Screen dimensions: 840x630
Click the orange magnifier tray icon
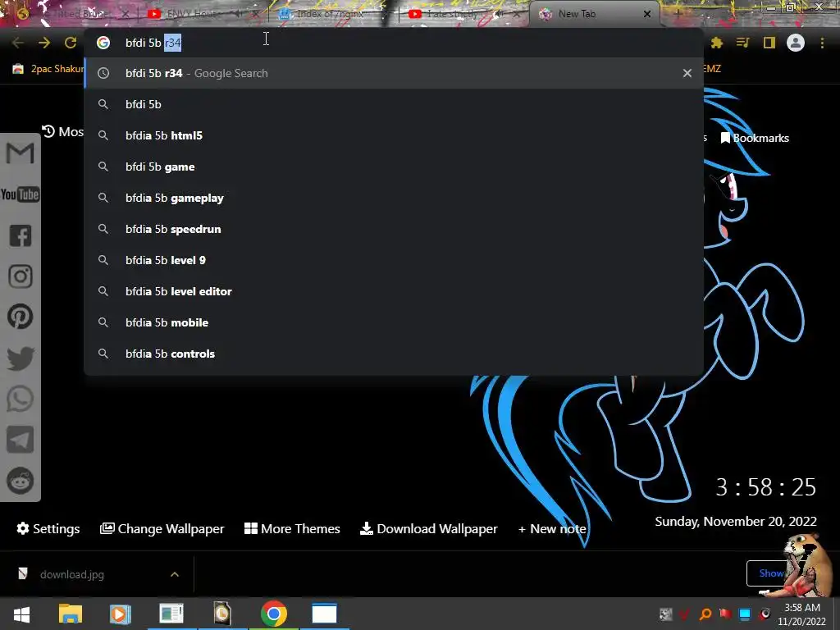705,614
